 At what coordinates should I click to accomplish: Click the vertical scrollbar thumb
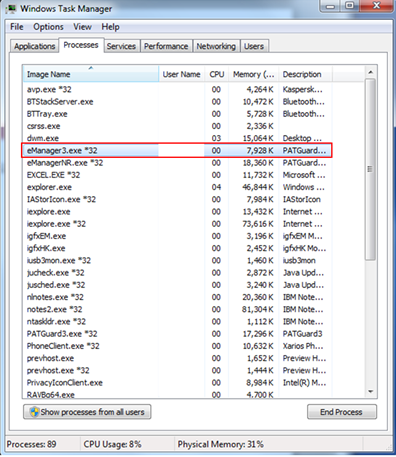(370, 169)
